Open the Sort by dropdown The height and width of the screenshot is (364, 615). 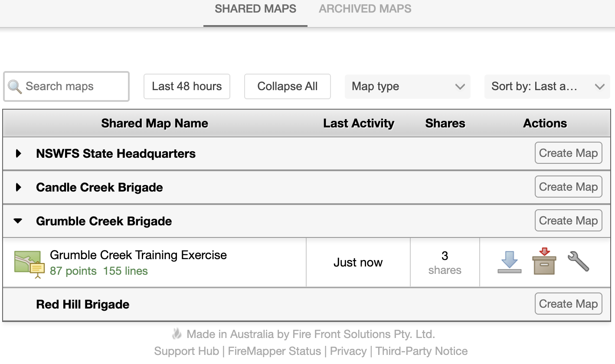547,86
